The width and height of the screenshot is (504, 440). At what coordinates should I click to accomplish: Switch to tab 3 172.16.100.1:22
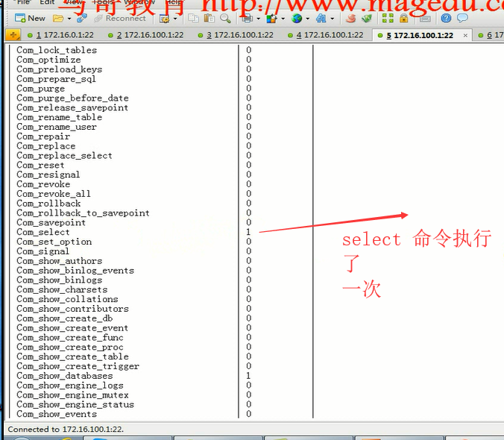[236, 35]
